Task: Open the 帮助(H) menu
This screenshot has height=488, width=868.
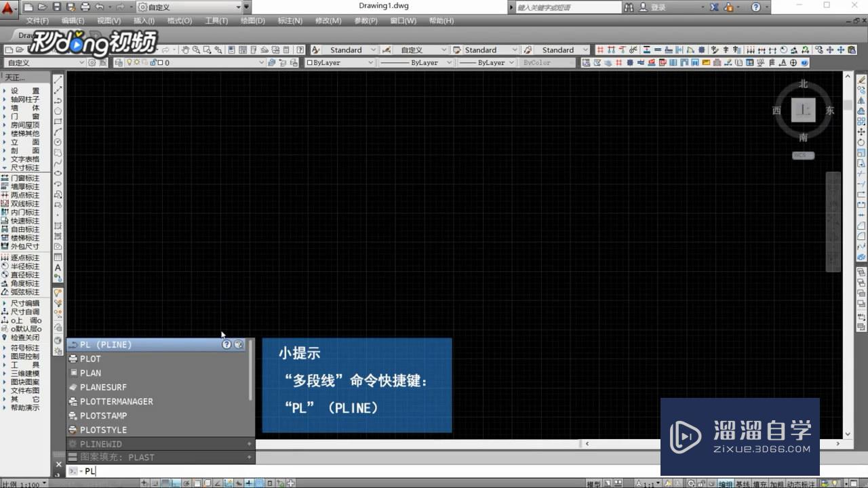Action: click(x=441, y=20)
